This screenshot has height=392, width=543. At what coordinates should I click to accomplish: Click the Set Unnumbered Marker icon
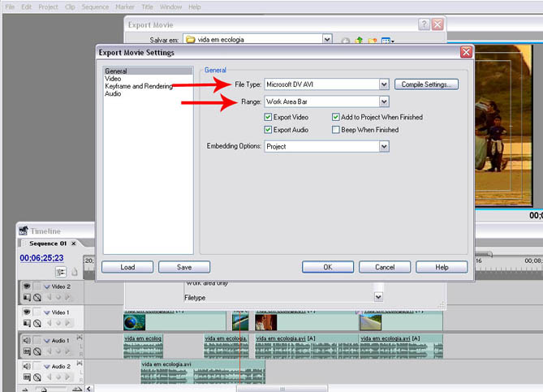(x=74, y=272)
